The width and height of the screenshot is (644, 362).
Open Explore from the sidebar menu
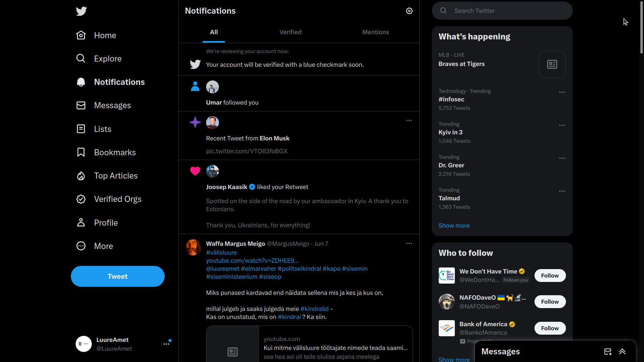(x=108, y=59)
